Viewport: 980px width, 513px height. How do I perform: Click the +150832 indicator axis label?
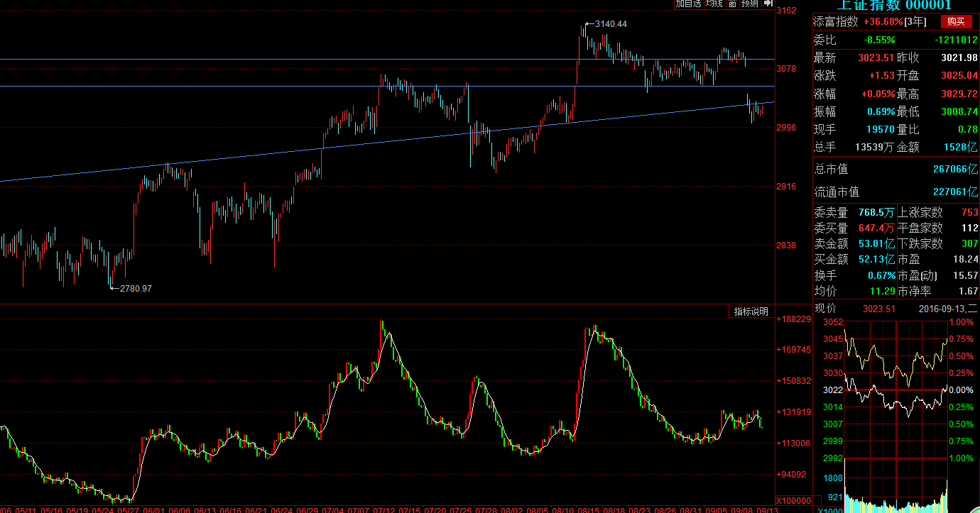(x=795, y=381)
